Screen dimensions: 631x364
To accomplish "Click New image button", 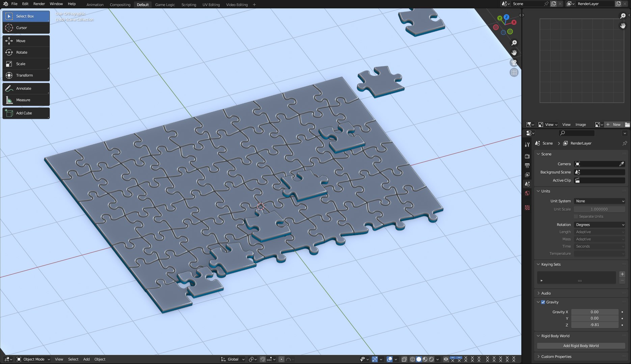I will click(613, 125).
